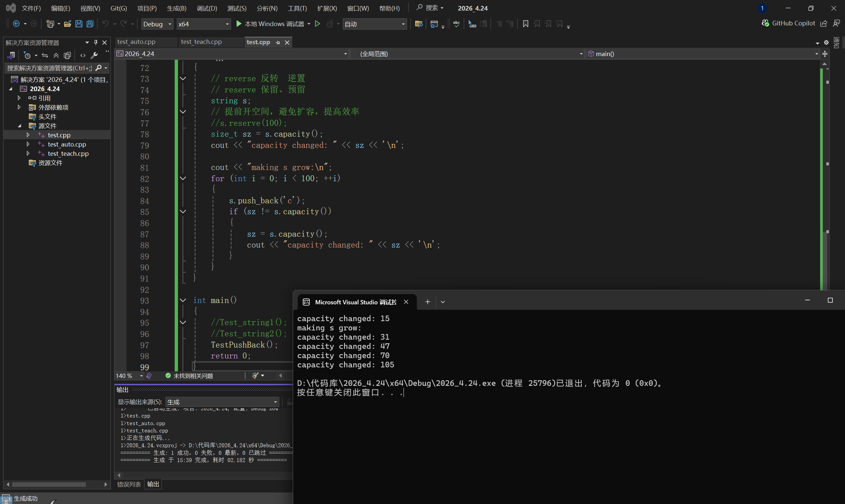
Task: Expand the test_auto.cpp tree node
Action: pyautogui.click(x=28, y=144)
